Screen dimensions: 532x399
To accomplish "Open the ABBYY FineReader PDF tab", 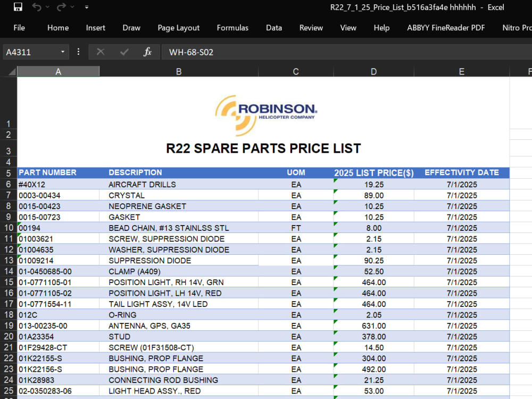I will click(x=446, y=28).
